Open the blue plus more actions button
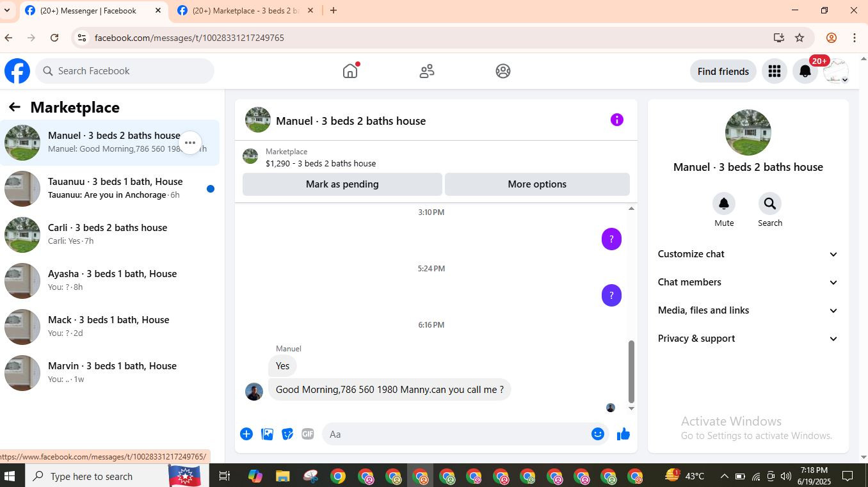This screenshot has height=487, width=868. [x=246, y=434]
